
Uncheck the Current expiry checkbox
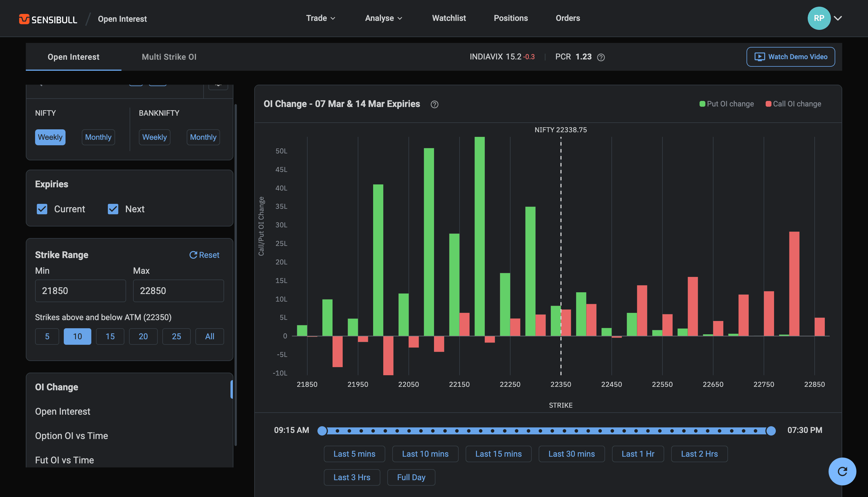tap(42, 209)
